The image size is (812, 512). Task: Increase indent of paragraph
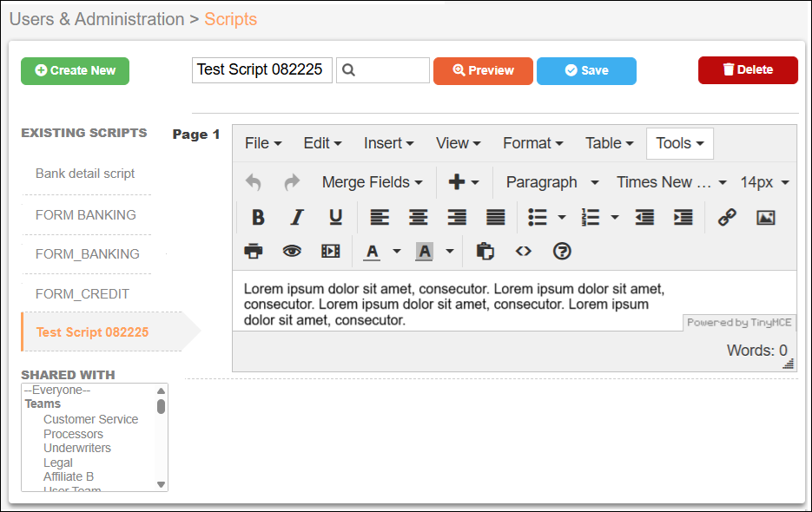(x=683, y=218)
